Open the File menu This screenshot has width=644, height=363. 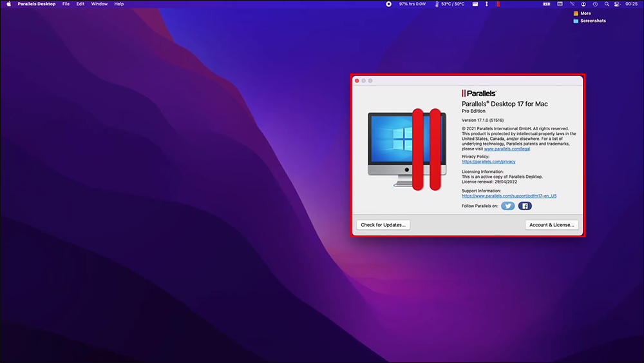point(66,4)
